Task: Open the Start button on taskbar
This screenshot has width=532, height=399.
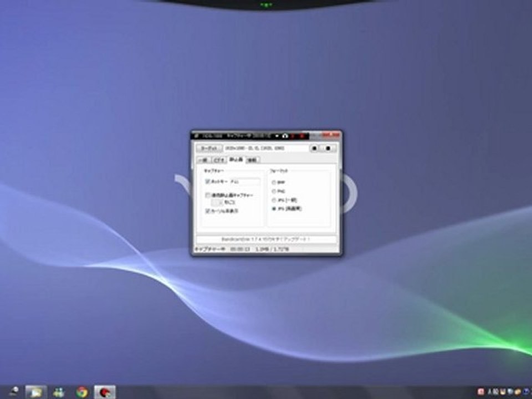Action: pyautogui.click(x=13, y=392)
